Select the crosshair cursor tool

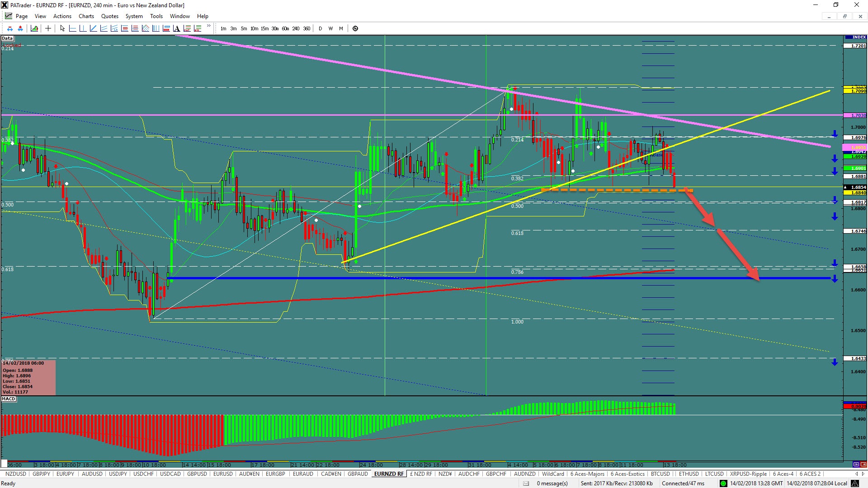48,28
